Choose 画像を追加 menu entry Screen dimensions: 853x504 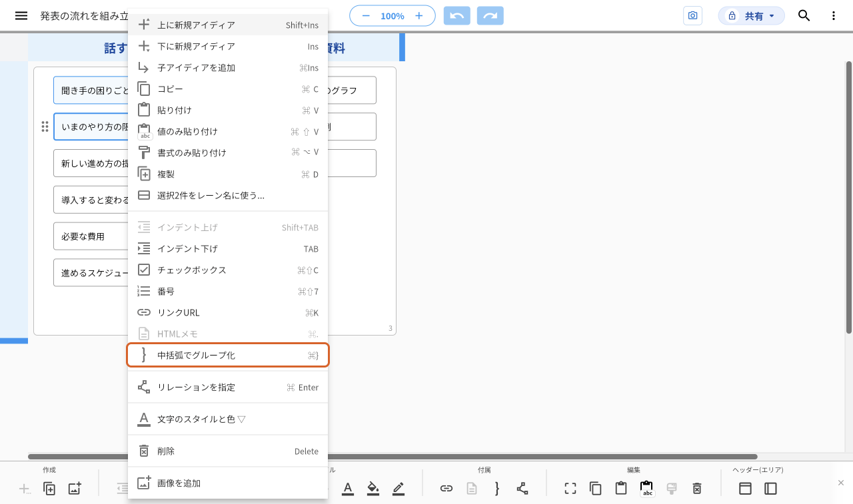[x=228, y=483]
